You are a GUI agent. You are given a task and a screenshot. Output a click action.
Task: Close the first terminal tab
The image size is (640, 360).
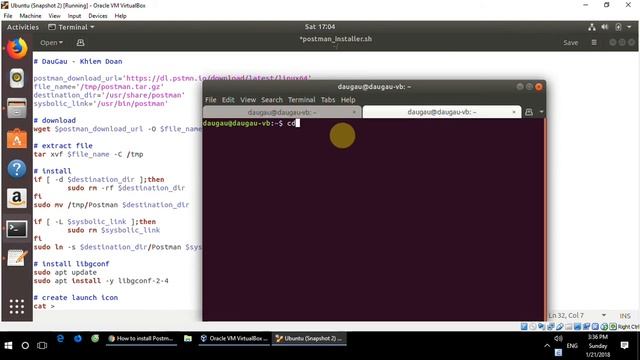pyautogui.click(x=354, y=112)
